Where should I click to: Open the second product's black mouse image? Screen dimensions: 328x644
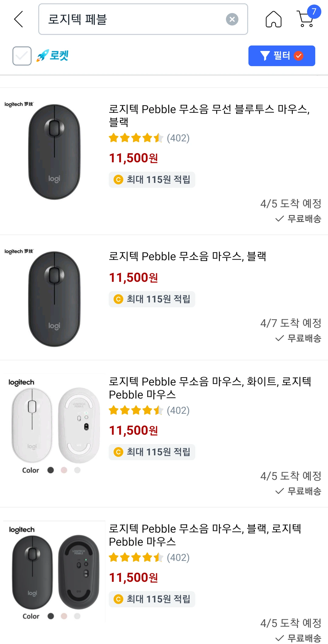[x=54, y=299]
